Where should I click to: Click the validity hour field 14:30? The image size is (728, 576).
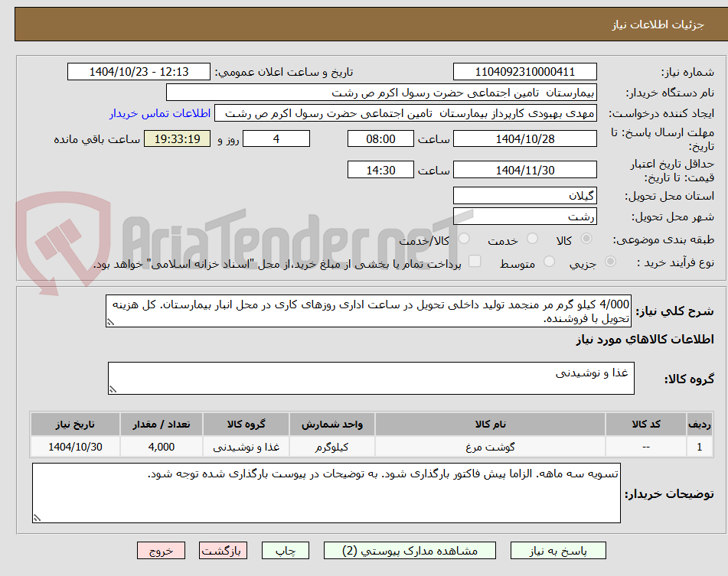coord(380,170)
